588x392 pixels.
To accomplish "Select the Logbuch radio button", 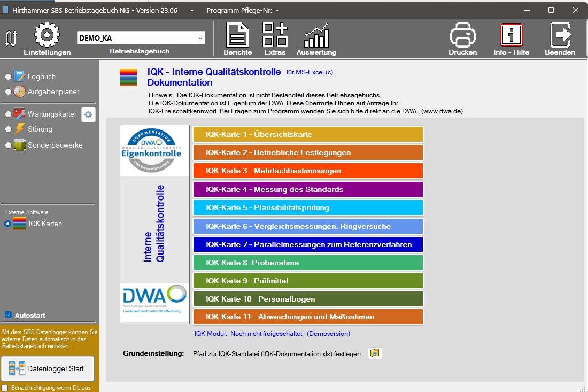I will click(8, 77).
